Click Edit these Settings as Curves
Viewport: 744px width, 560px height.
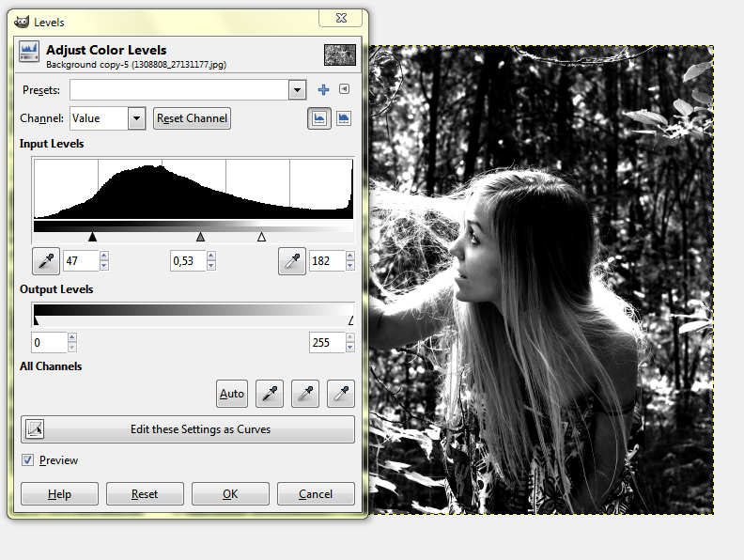pos(188,429)
